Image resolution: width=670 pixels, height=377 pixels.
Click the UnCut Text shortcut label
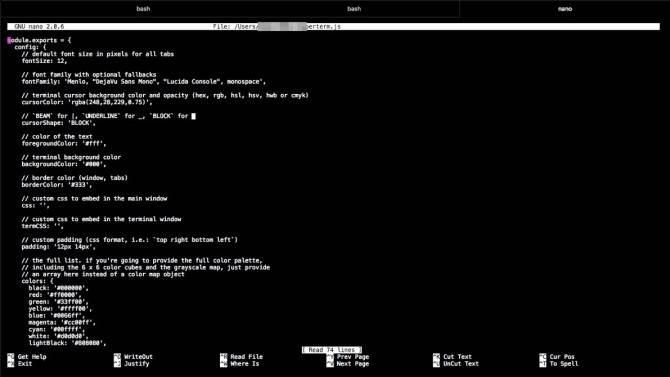[x=461, y=364]
